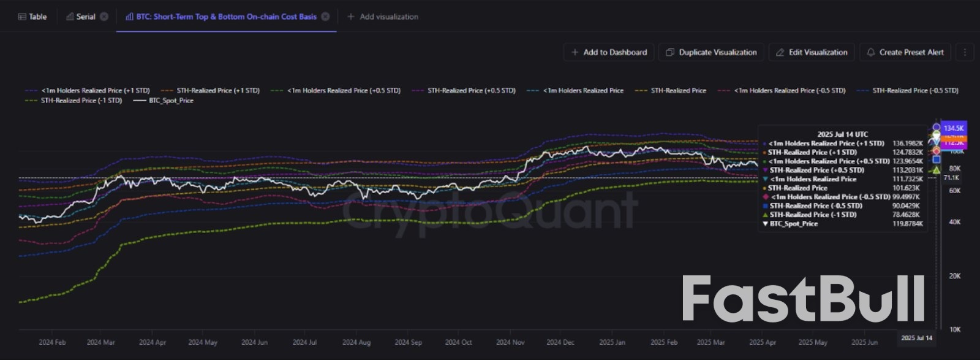Click tooltip header 2025 Jul 14 UTC
Image resolution: width=980 pixels, height=360 pixels.
(x=842, y=134)
